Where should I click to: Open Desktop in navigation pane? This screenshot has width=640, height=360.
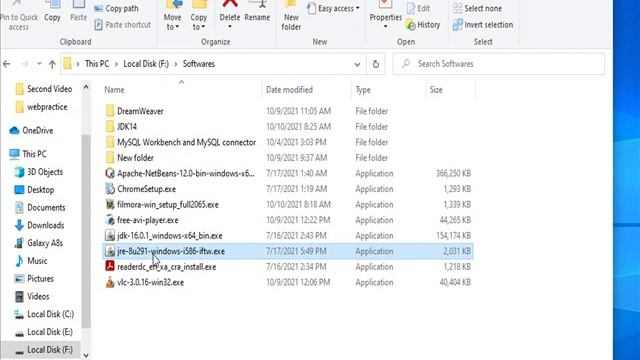click(x=34, y=190)
